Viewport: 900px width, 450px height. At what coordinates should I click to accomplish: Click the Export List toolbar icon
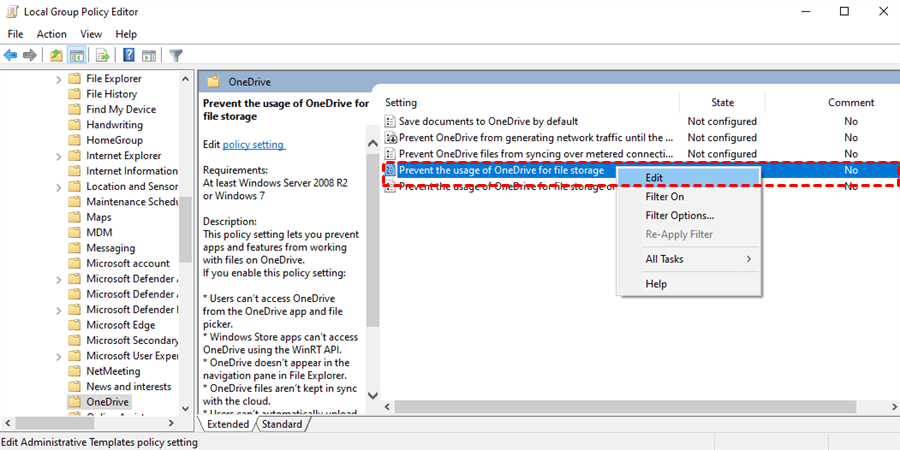pyautogui.click(x=102, y=55)
